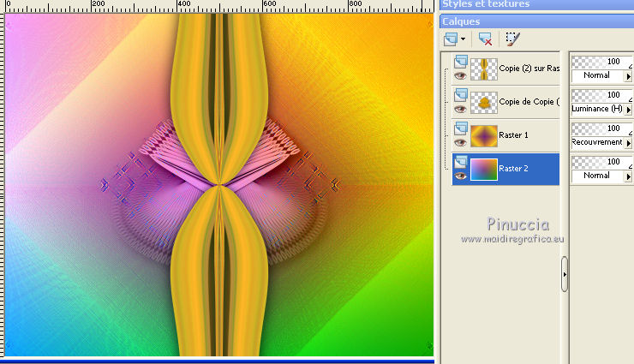The height and width of the screenshot is (364, 634).
Task: Adjust opacity slider of Raster 2 layer
Action: [x=601, y=163]
